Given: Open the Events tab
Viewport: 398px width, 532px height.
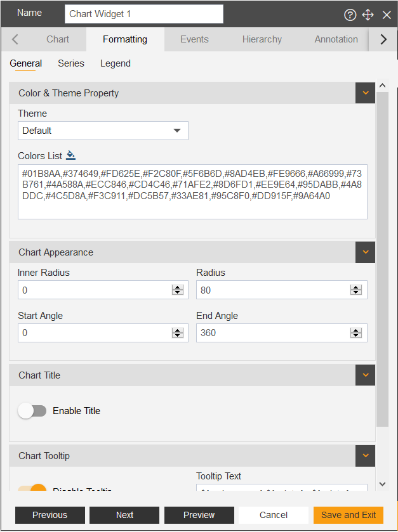Looking at the screenshot, I should [194, 39].
